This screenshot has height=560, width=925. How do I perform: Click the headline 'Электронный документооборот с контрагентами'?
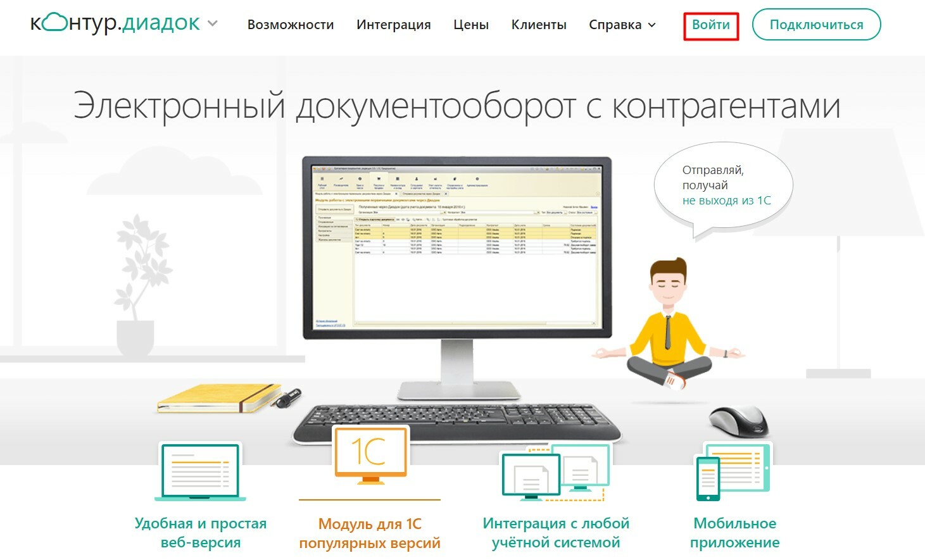click(x=457, y=106)
